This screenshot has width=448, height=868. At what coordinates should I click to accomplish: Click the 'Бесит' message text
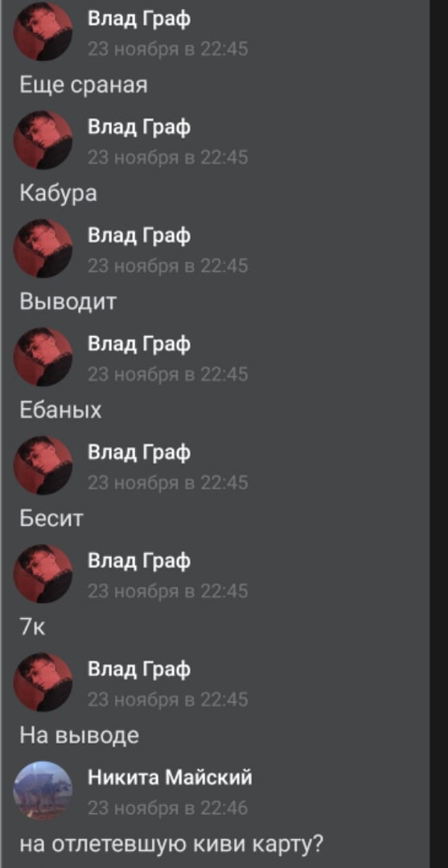coord(51,518)
